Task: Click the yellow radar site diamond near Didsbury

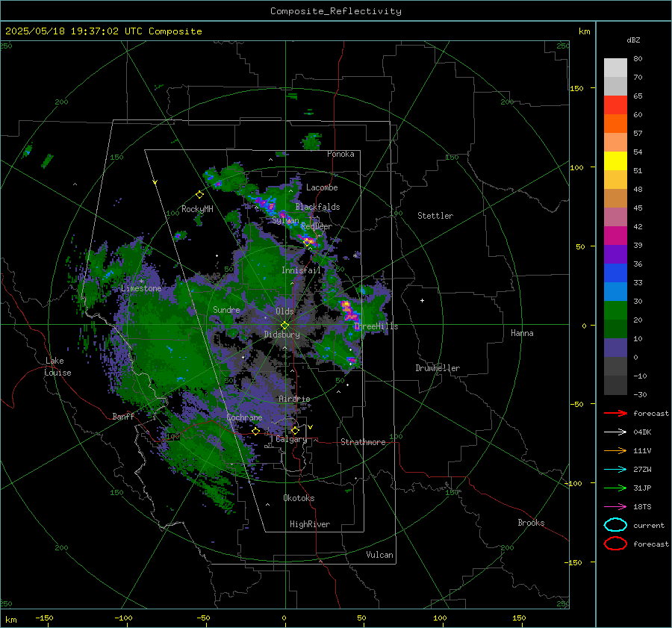Action: pyautogui.click(x=285, y=326)
